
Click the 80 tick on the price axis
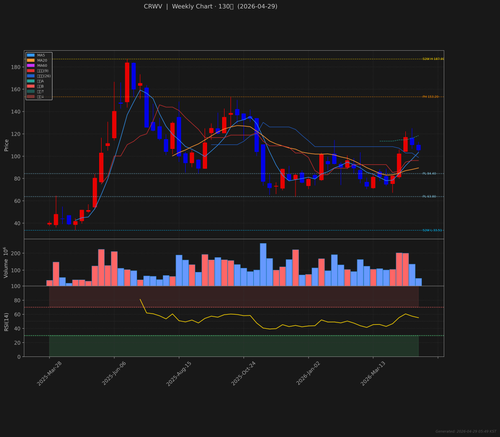click(x=17, y=179)
